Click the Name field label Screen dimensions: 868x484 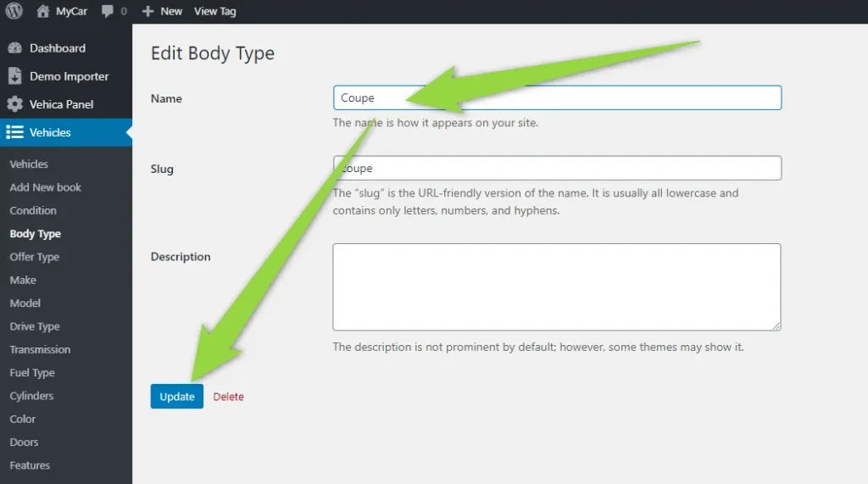166,98
